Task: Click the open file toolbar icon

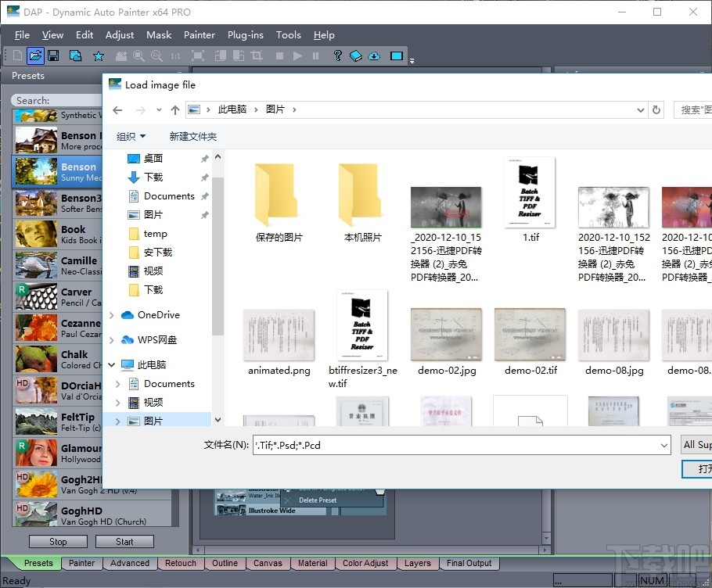Action: (35, 56)
